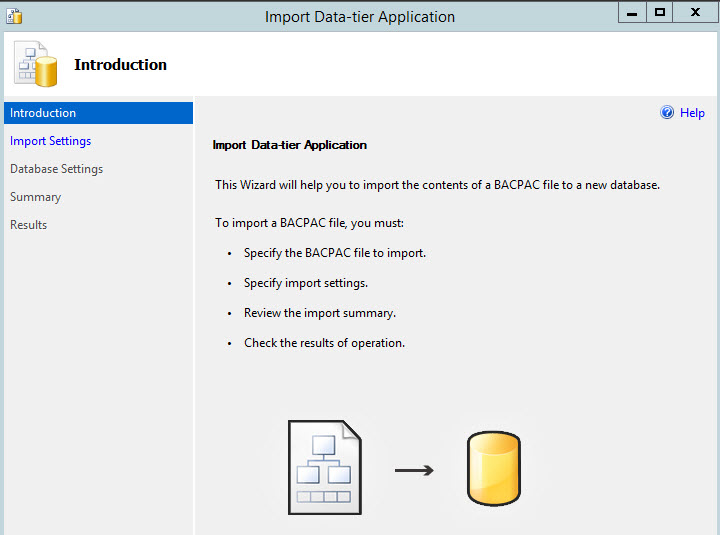Minimize the Import Data-tier Application window

point(632,12)
